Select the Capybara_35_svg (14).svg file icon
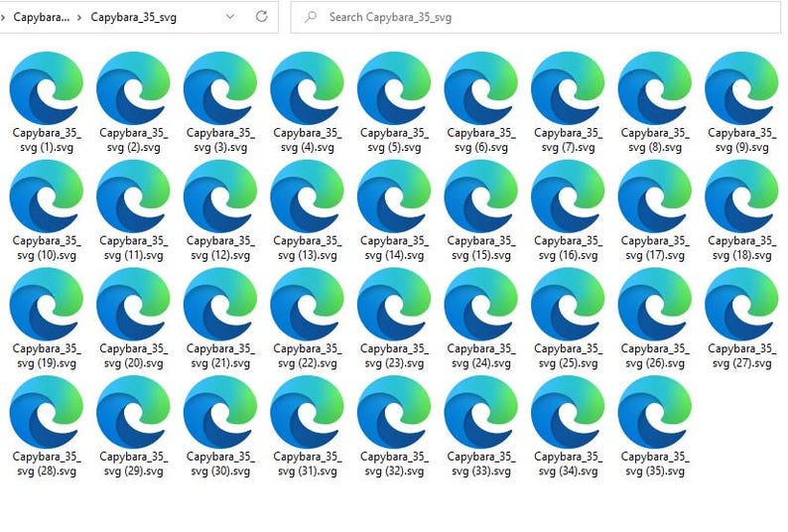The height and width of the screenshot is (532, 788). 394,197
